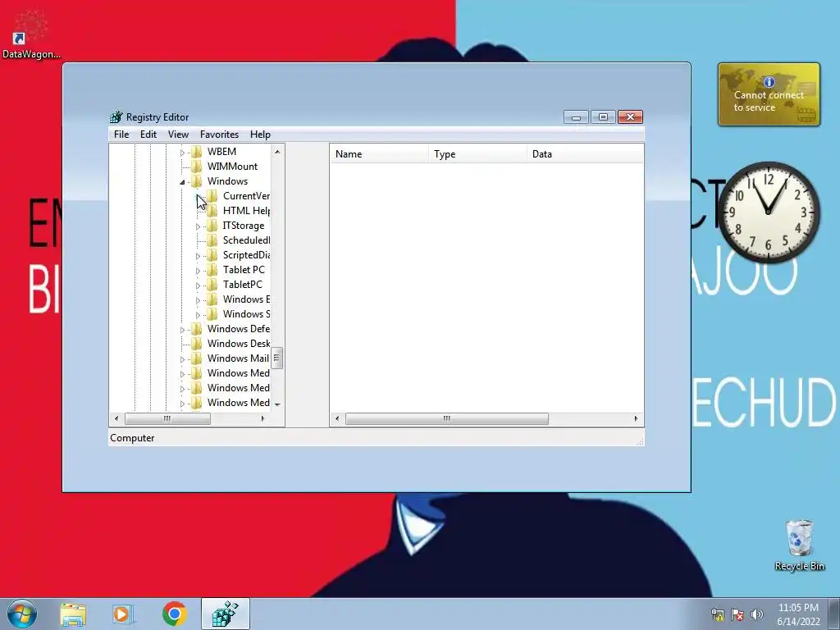Select the WIMMount key label

click(x=232, y=167)
